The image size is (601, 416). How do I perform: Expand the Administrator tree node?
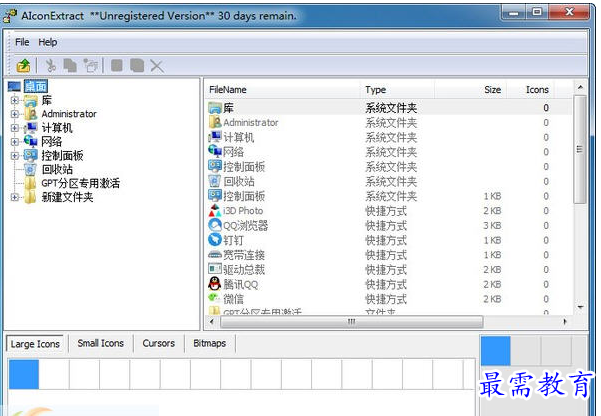pos(15,114)
